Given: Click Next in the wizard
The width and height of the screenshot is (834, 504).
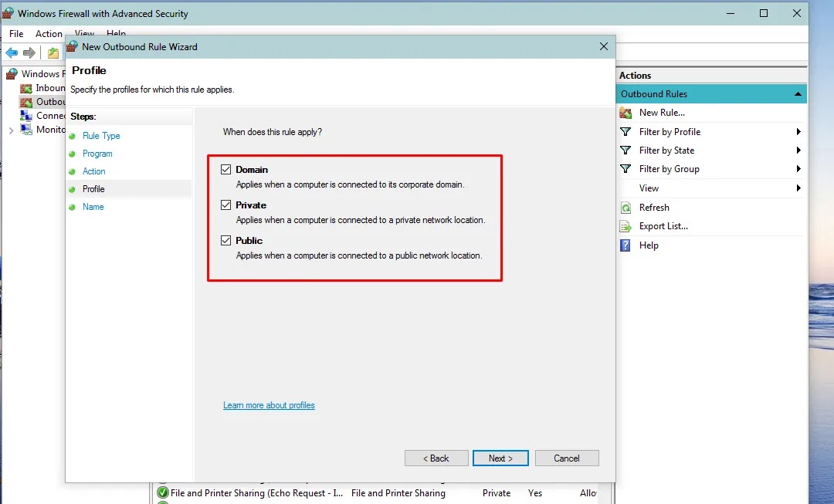Looking at the screenshot, I should 500,458.
